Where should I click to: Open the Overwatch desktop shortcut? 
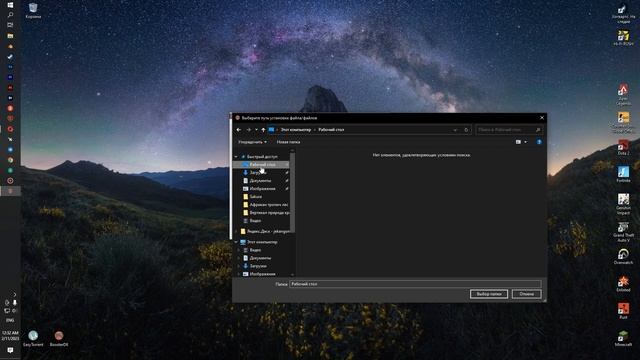623,257
